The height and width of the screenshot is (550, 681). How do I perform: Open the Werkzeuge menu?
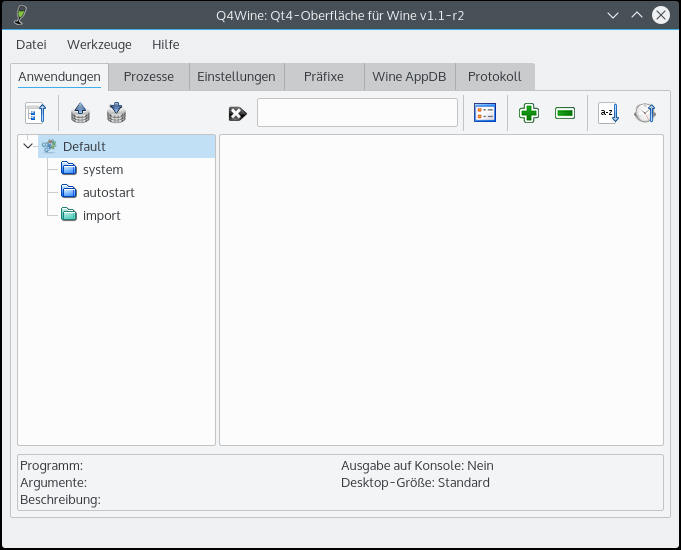(99, 45)
